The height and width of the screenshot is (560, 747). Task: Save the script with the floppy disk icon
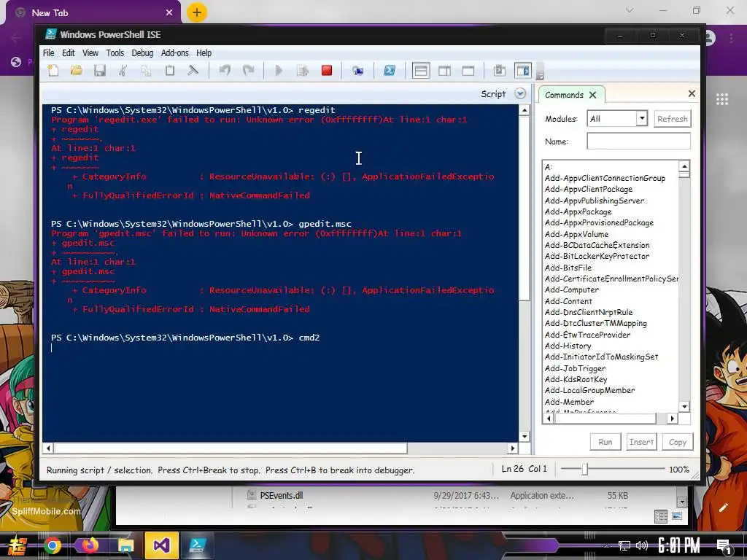(x=99, y=71)
